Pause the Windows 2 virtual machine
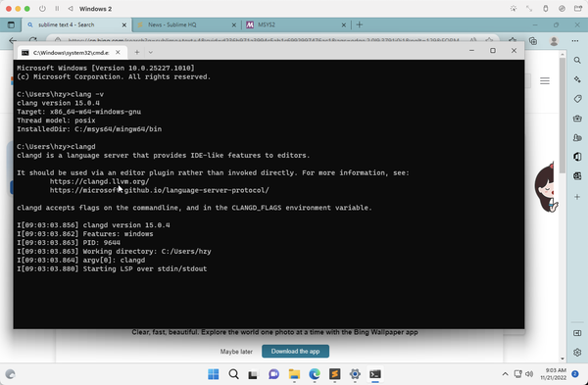The height and width of the screenshot is (385, 588). click(x=57, y=9)
